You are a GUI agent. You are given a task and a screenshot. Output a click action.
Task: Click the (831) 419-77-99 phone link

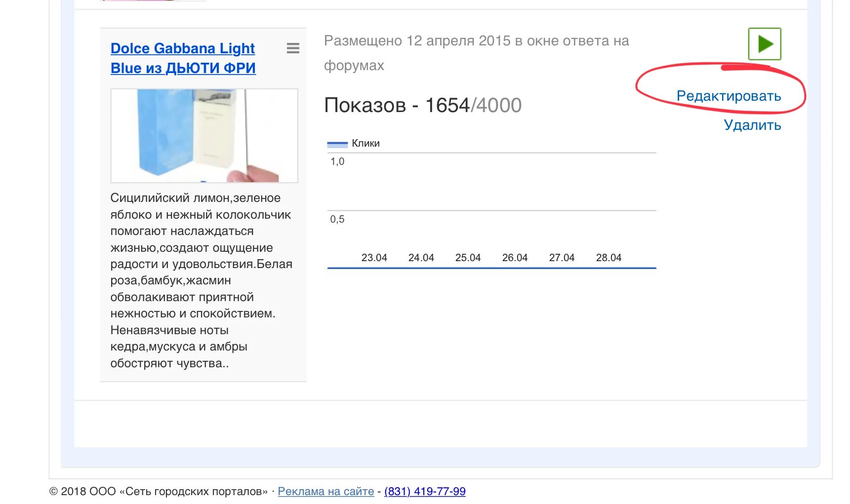[x=425, y=491]
